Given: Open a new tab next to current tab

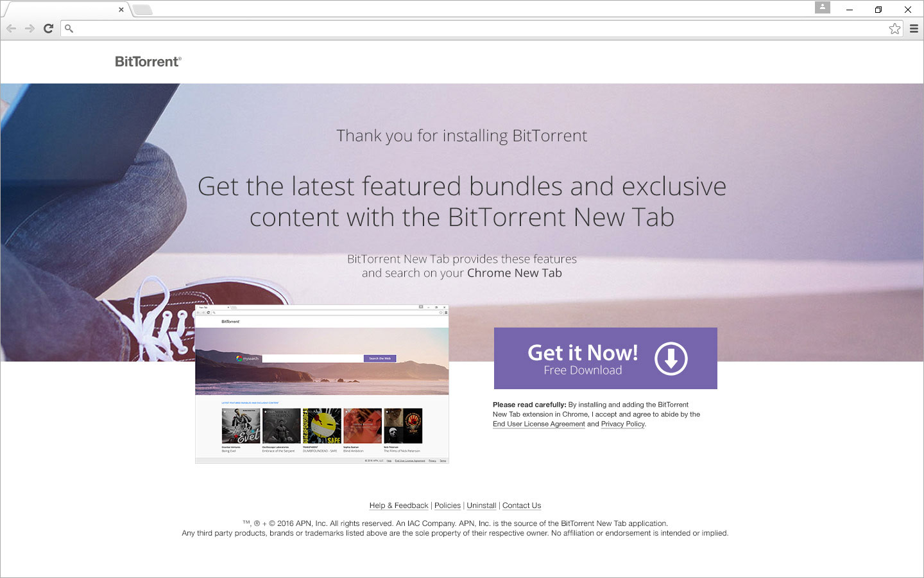Looking at the screenshot, I should [x=142, y=10].
